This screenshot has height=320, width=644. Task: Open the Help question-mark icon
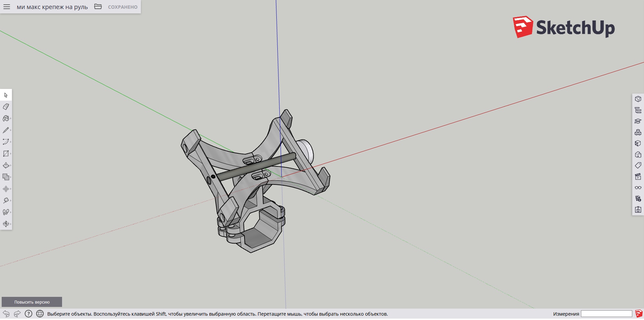click(x=29, y=314)
